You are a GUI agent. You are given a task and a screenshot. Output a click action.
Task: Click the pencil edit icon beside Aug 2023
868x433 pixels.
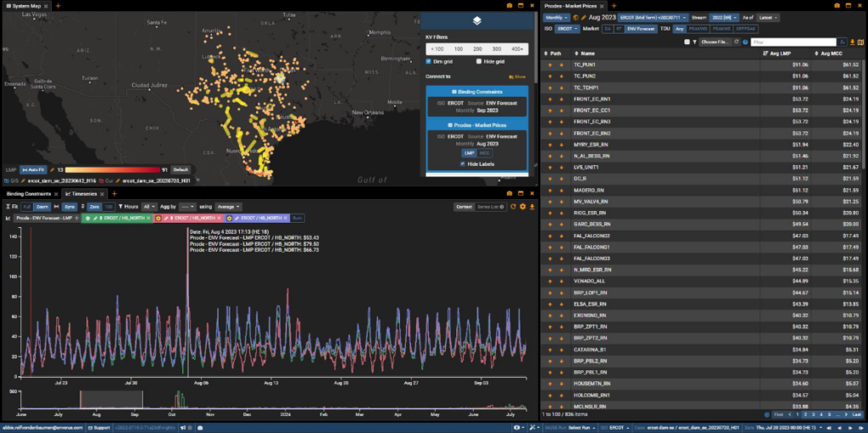584,17
